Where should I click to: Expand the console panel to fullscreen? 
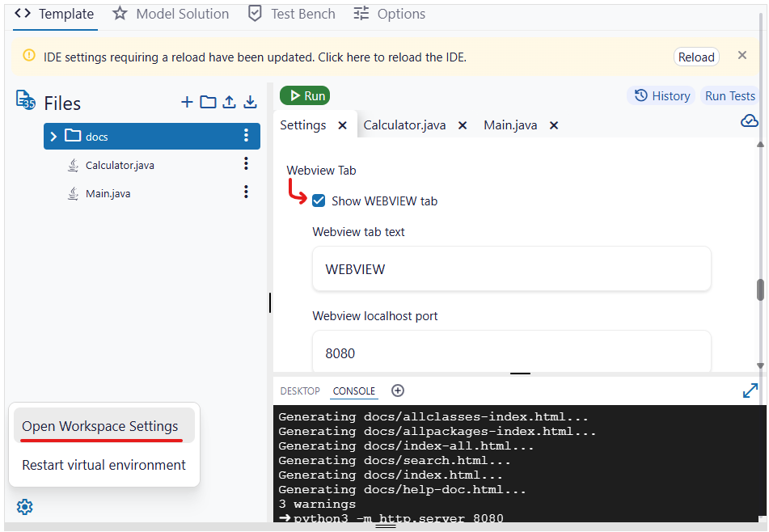750,391
